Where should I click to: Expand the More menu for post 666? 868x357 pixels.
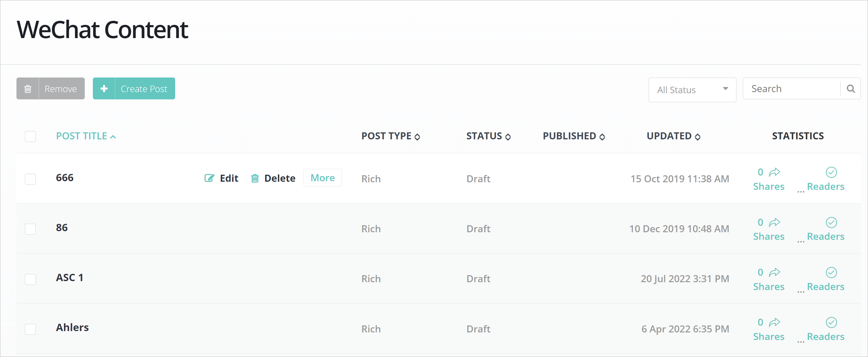click(x=322, y=178)
